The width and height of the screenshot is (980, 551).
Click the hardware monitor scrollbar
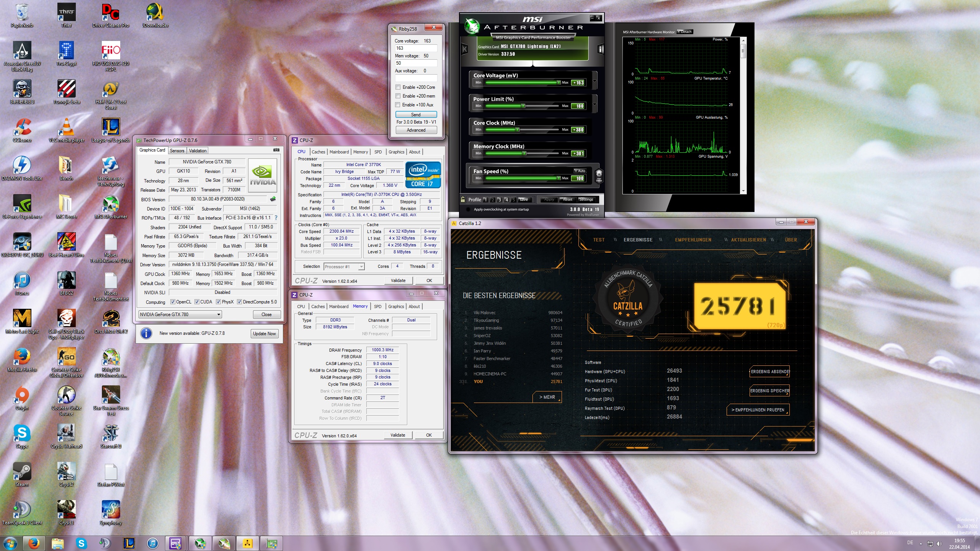point(743,116)
